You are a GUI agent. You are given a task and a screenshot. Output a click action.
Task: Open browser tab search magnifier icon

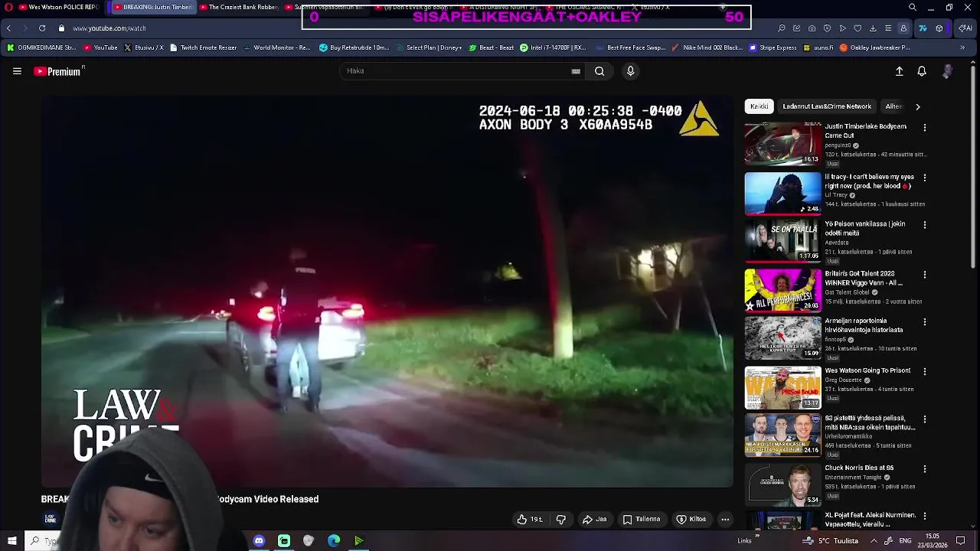pyautogui.click(x=913, y=8)
